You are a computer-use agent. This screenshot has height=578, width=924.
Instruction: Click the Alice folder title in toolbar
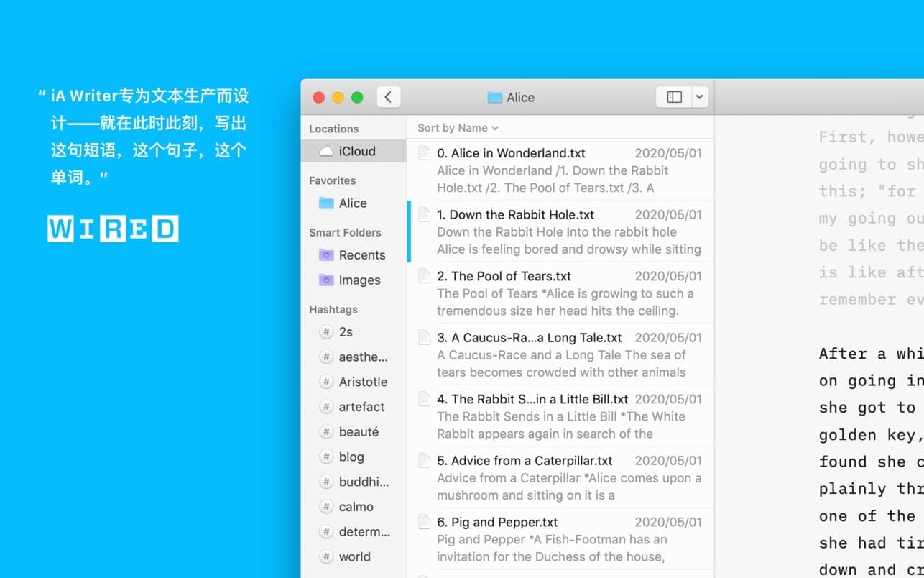(x=511, y=97)
